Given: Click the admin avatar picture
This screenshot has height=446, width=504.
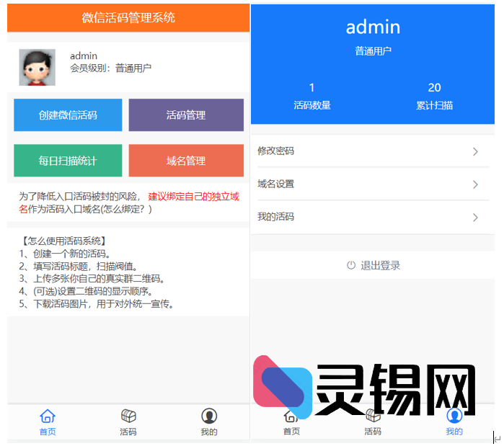Looking at the screenshot, I should [x=37, y=68].
